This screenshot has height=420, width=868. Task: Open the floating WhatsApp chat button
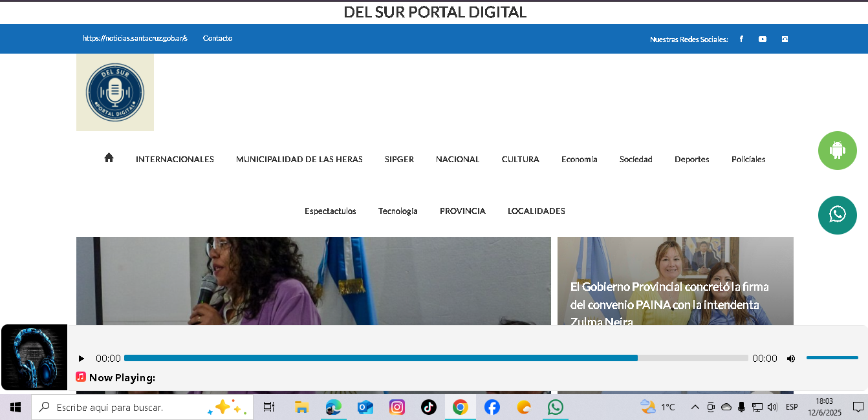(838, 215)
